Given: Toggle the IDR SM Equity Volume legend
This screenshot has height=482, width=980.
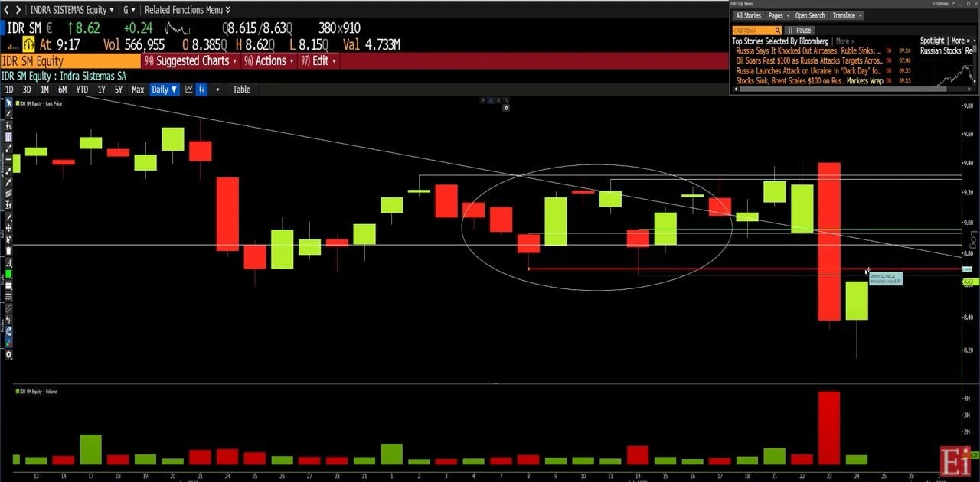Looking at the screenshot, I should [36, 392].
